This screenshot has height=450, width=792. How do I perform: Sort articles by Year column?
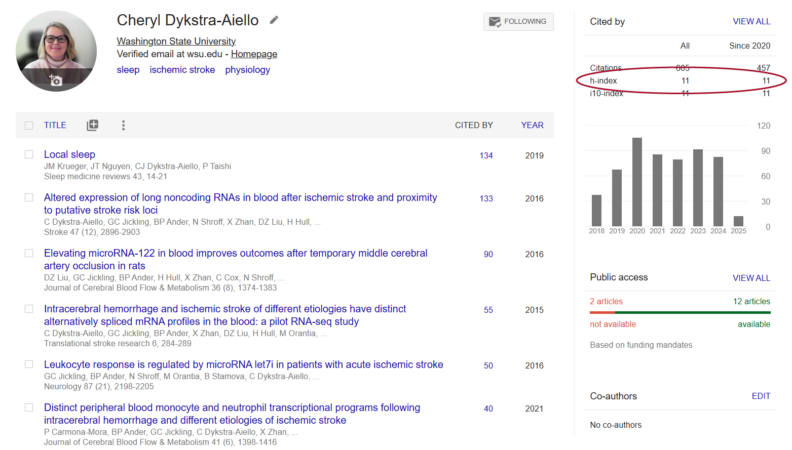[532, 125]
